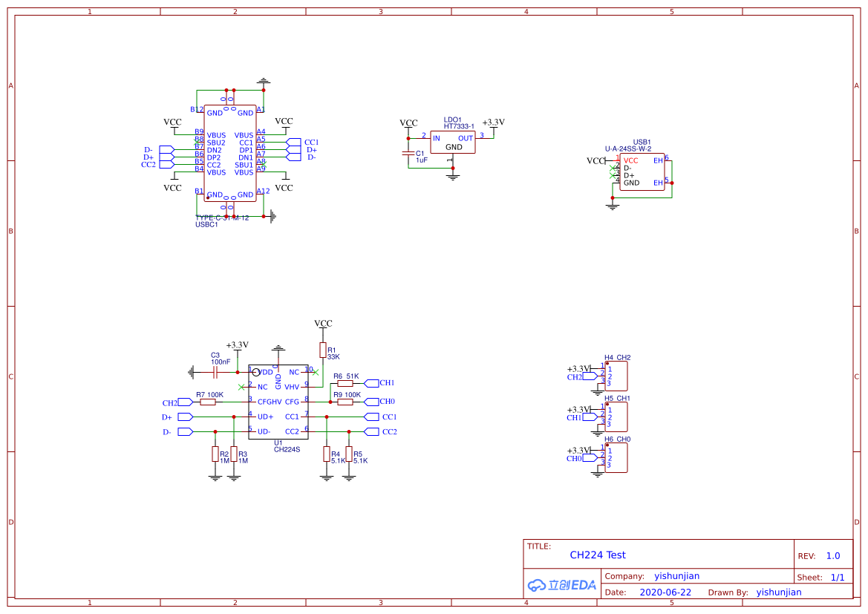Select resistor R5 5.1K
This screenshot has width=868, height=614.
pyautogui.click(x=349, y=454)
